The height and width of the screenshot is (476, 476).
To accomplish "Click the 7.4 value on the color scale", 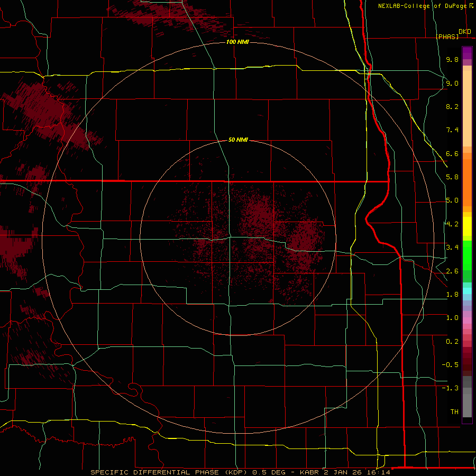I will tap(452, 130).
